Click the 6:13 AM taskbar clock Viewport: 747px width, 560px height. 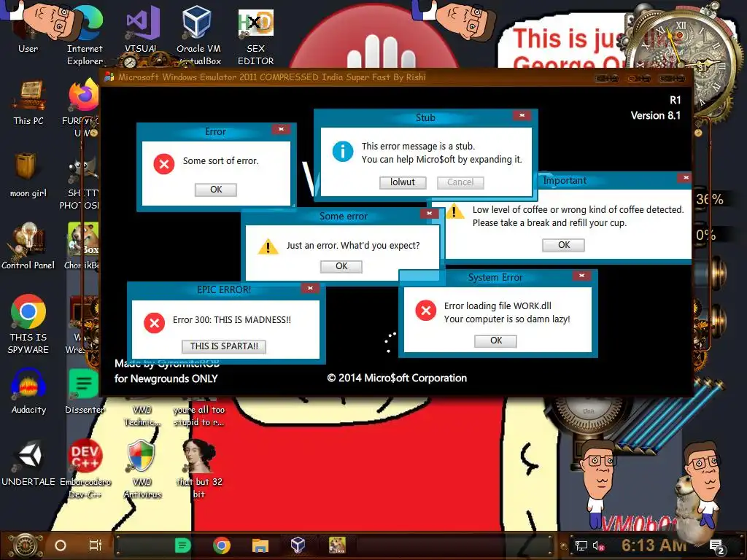654,545
